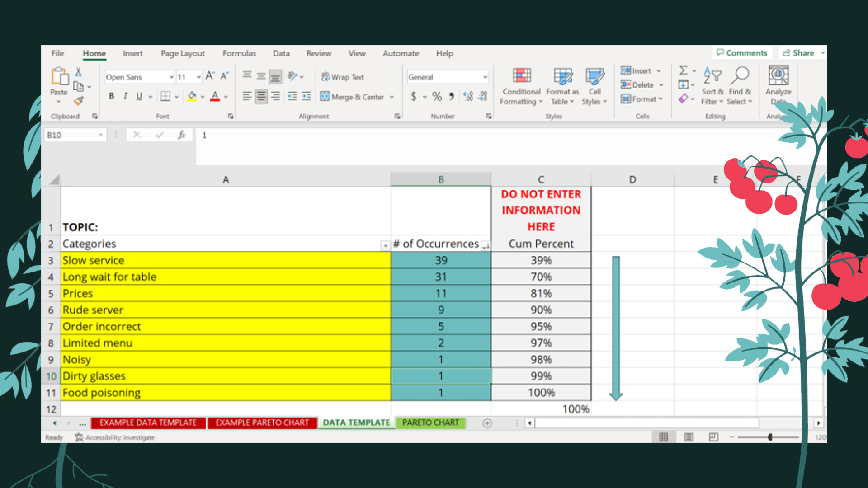Switch to the Insert ribbon tab

click(x=132, y=53)
